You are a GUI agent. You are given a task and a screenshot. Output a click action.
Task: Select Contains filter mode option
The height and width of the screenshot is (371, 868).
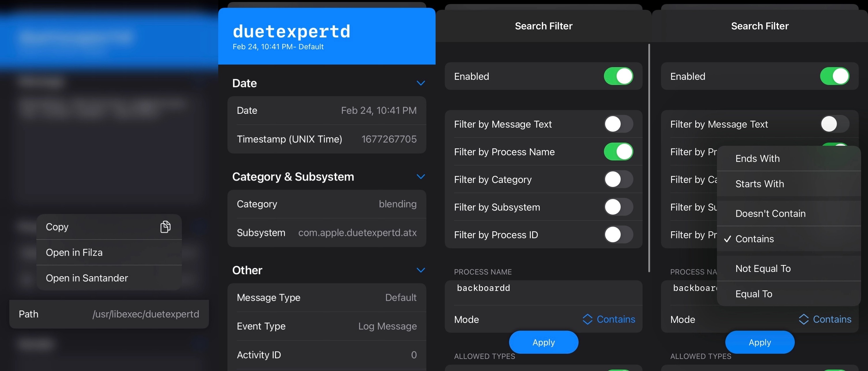tap(754, 239)
